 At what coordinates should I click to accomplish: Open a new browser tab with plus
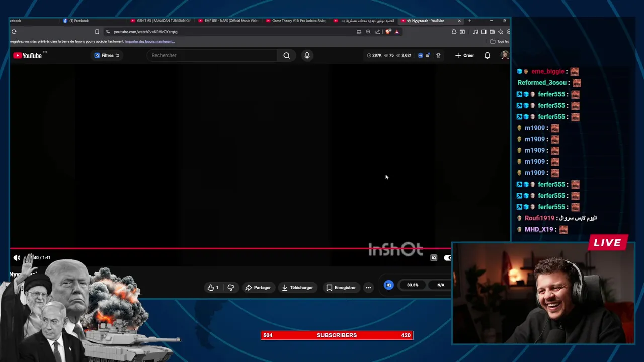[469, 21]
